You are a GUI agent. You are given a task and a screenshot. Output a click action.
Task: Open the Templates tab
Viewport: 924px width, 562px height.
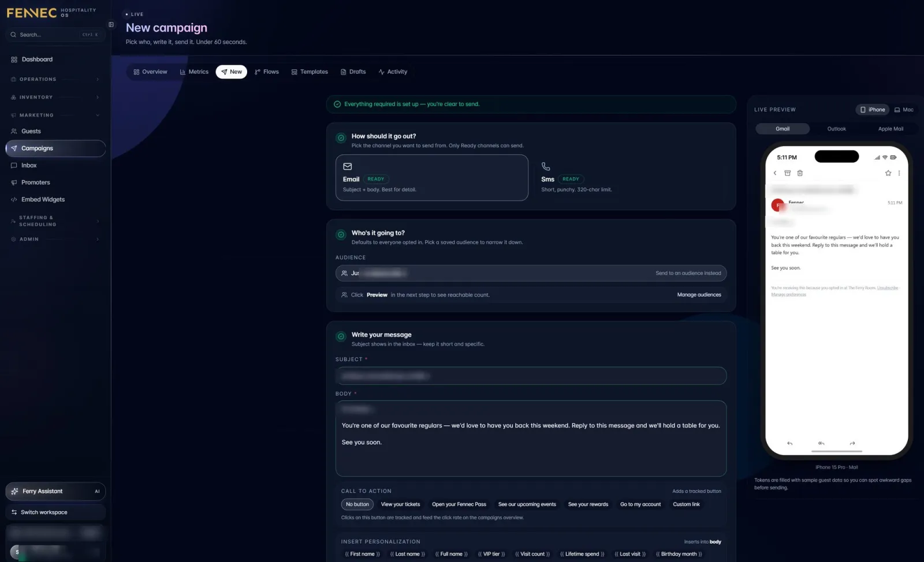[310, 72]
